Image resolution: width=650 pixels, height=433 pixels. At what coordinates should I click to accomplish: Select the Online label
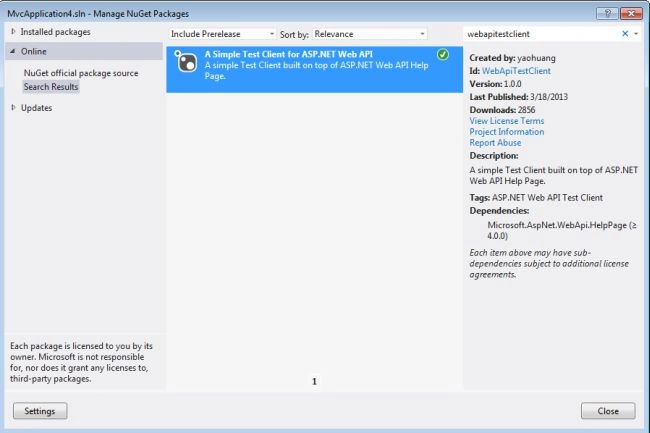tap(34, 51)
